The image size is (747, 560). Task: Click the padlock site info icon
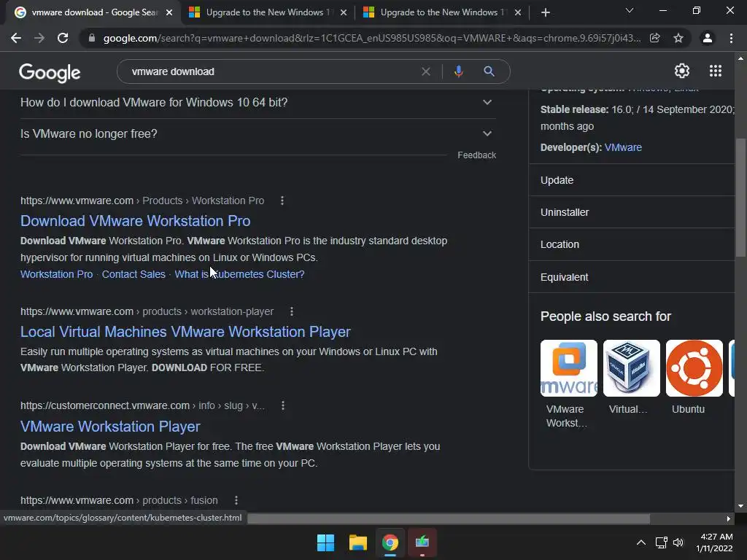pos(92,38)
